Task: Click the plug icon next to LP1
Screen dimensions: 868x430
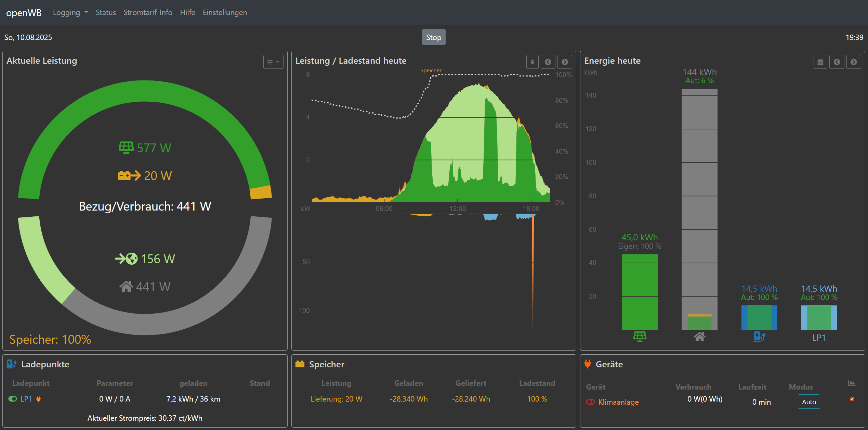Action: click(x=39, y=399)
